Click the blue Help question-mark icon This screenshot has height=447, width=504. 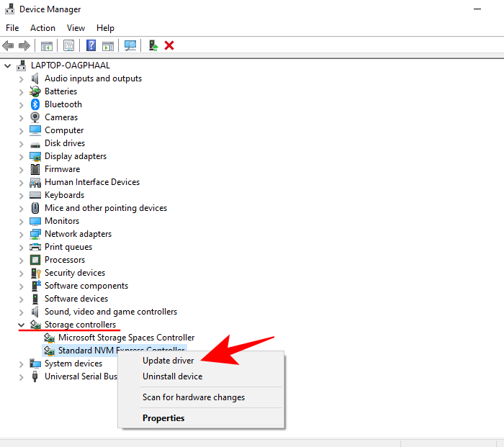pos(91,45)
